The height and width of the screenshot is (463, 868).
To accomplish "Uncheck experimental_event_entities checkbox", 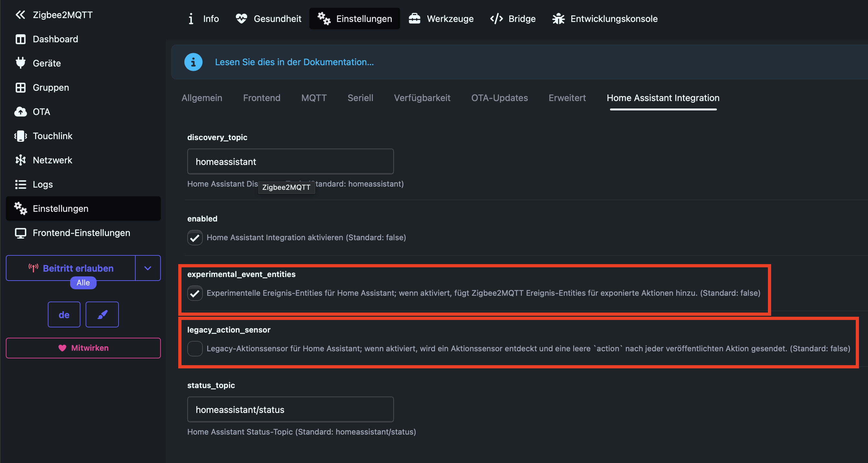I will click(195, 293).
